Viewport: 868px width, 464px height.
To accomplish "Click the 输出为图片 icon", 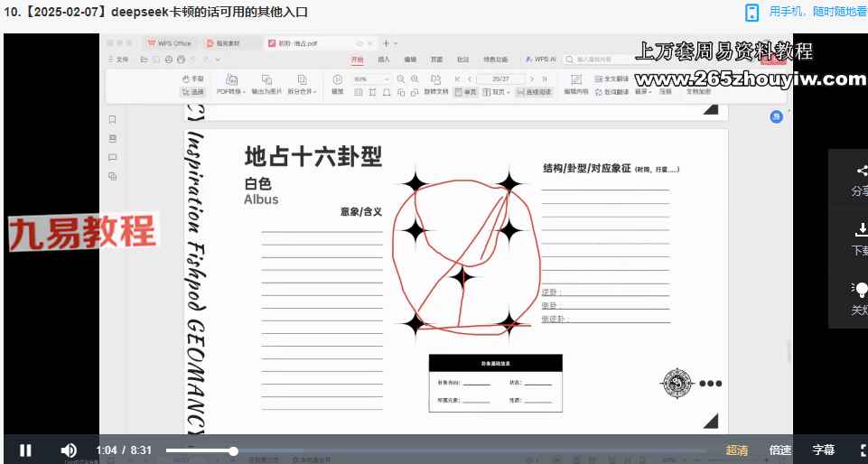I will [266, 79].
